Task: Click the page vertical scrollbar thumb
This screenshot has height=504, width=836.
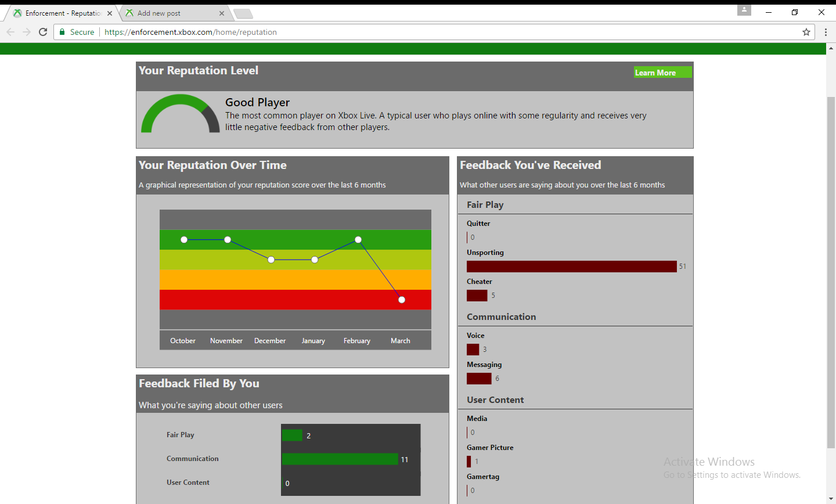Action: point(831,273)
